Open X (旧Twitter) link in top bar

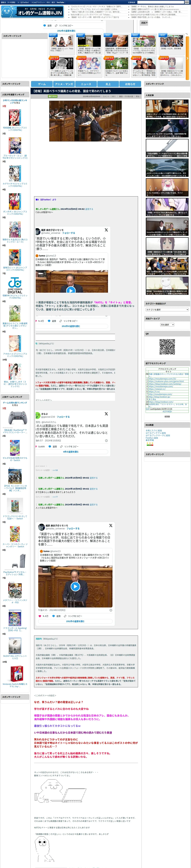point(24,2)
